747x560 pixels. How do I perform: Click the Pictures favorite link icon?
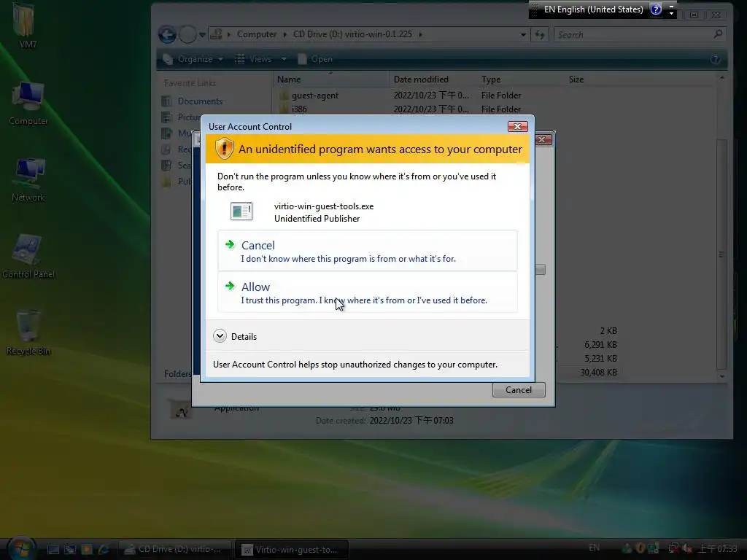[166, 117]
